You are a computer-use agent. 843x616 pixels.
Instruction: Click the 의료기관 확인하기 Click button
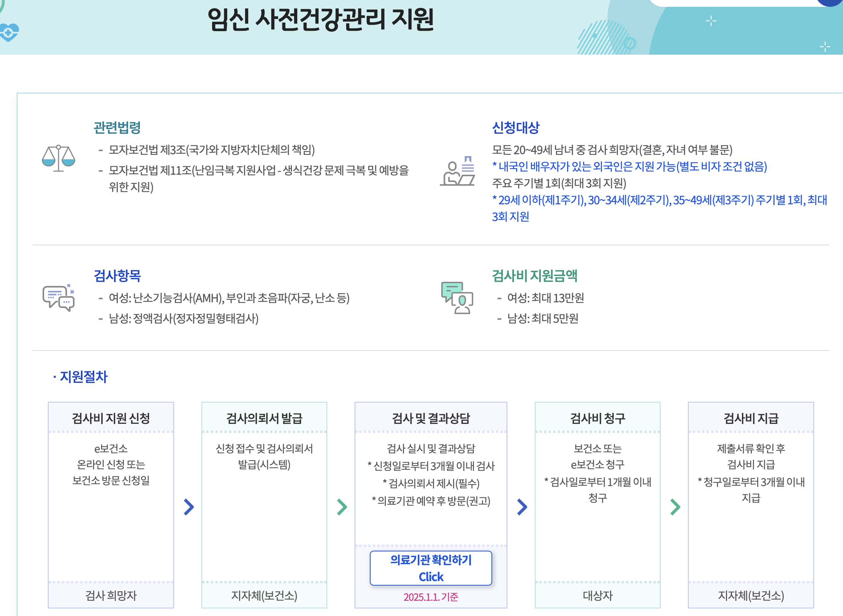[x=431, y=568]
